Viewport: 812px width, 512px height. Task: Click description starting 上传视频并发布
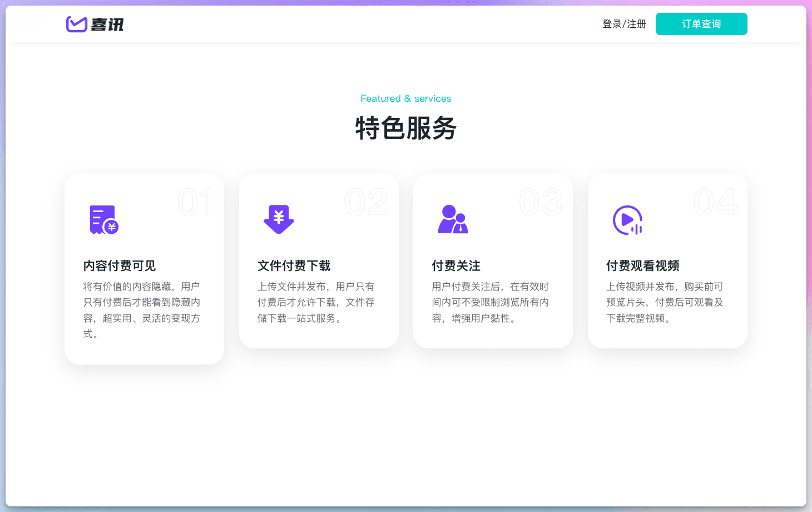pyautogui.click(x=665, y=302)
